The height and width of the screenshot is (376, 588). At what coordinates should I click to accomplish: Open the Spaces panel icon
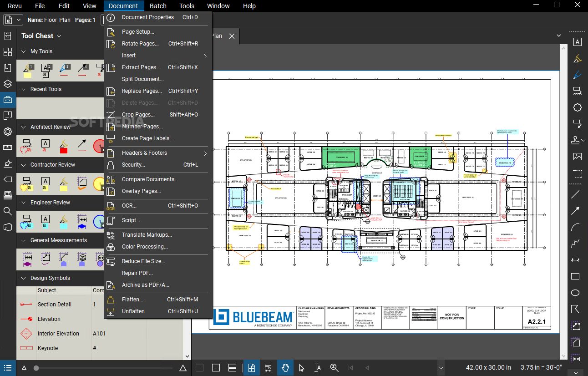click(8, 227)
